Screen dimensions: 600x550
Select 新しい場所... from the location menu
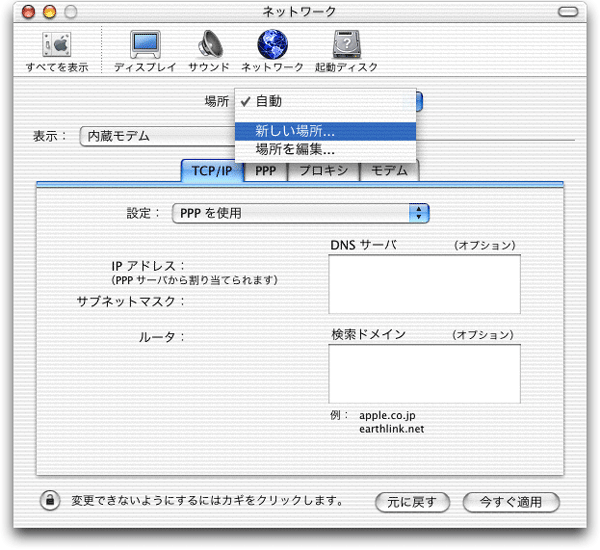pos(295,131)
